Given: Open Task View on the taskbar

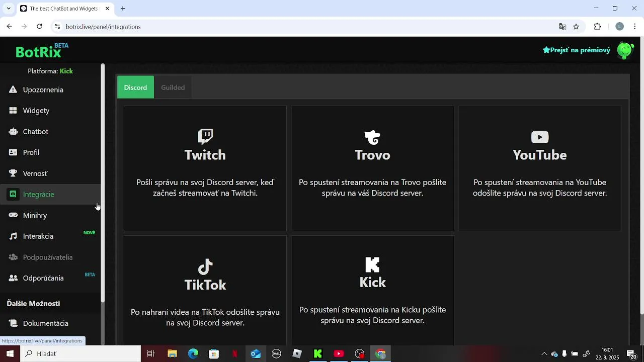Looking at the screenshot, I should [x=151, y=354].
